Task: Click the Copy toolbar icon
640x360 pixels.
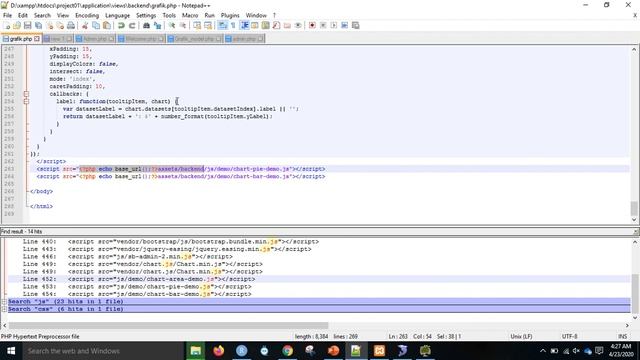Action: (x=96, y=25)
